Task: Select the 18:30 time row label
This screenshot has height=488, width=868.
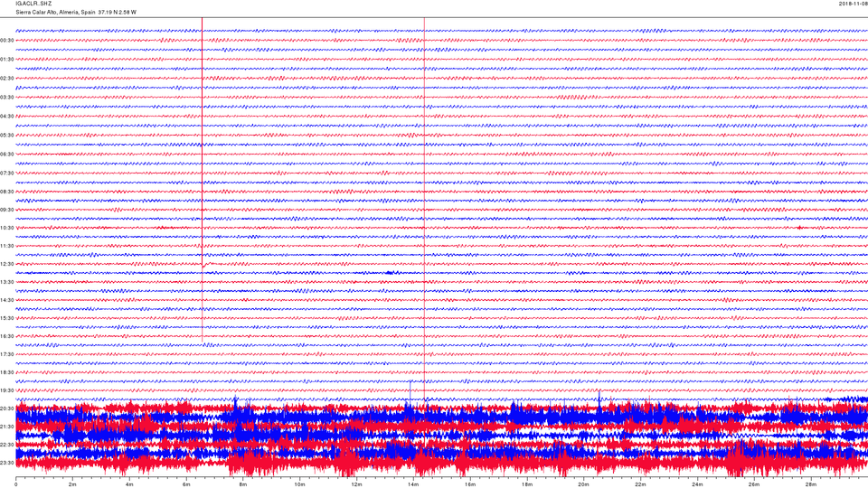Action: pos(6,373)
